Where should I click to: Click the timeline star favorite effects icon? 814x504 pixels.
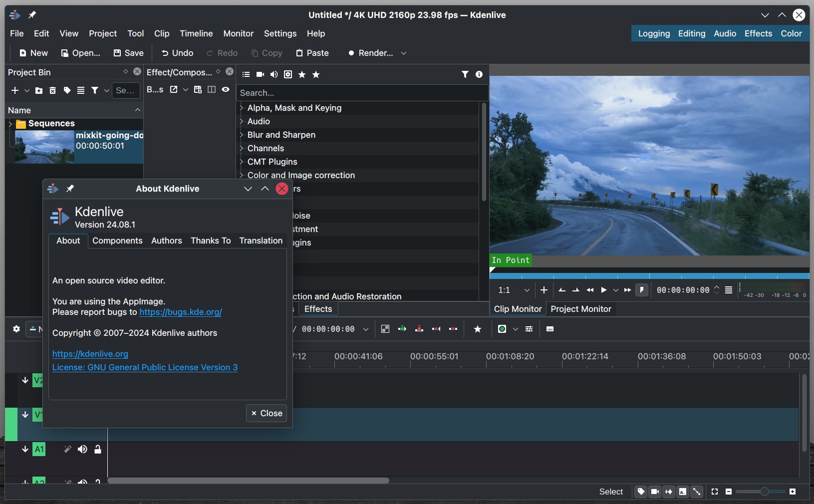pyautogui.click(x=478, y=329)
